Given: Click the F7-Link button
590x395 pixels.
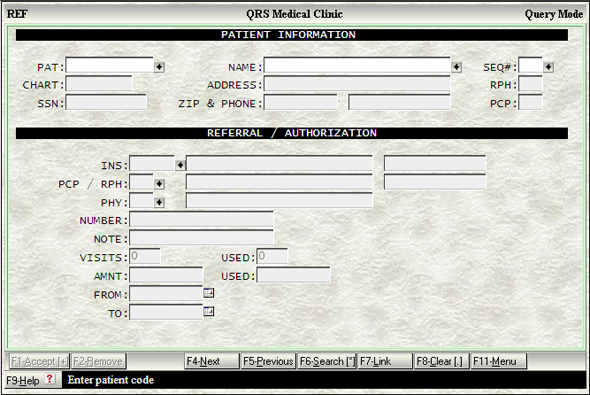Looking at the screenshot, I should click(x=385, y=361).
